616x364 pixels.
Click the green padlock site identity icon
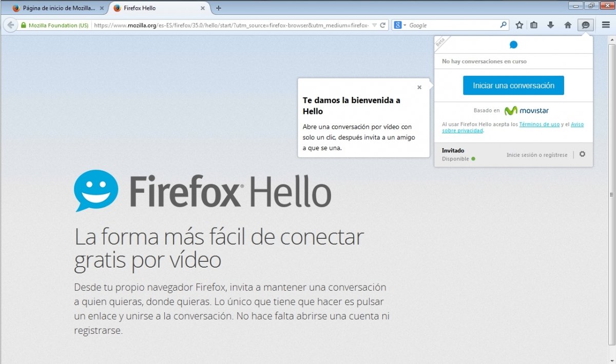click(x=24, y=25)
